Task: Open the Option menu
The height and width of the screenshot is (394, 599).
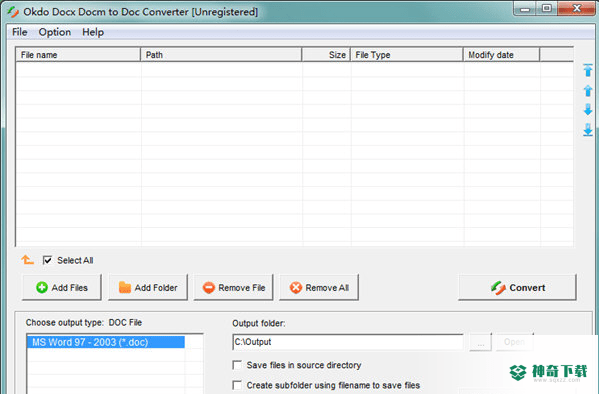Action: pos(55,32)
